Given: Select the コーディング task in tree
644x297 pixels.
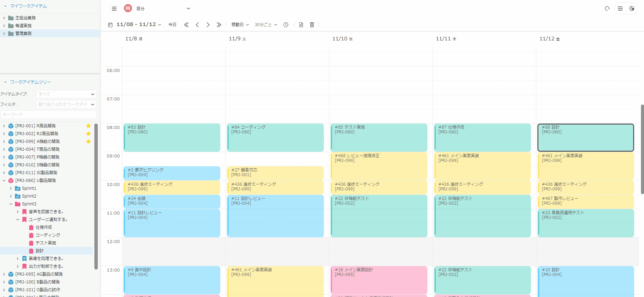Looking at the screenshot, I should [x=48, y=235].
